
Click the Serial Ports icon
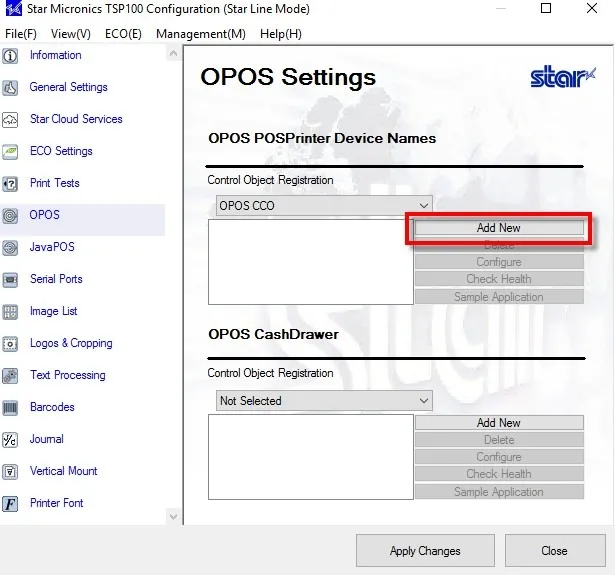coord(10,280)
